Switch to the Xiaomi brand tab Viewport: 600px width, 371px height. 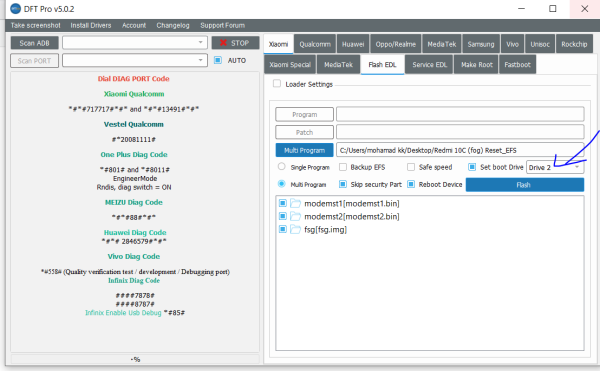click(x=279, y=44)
